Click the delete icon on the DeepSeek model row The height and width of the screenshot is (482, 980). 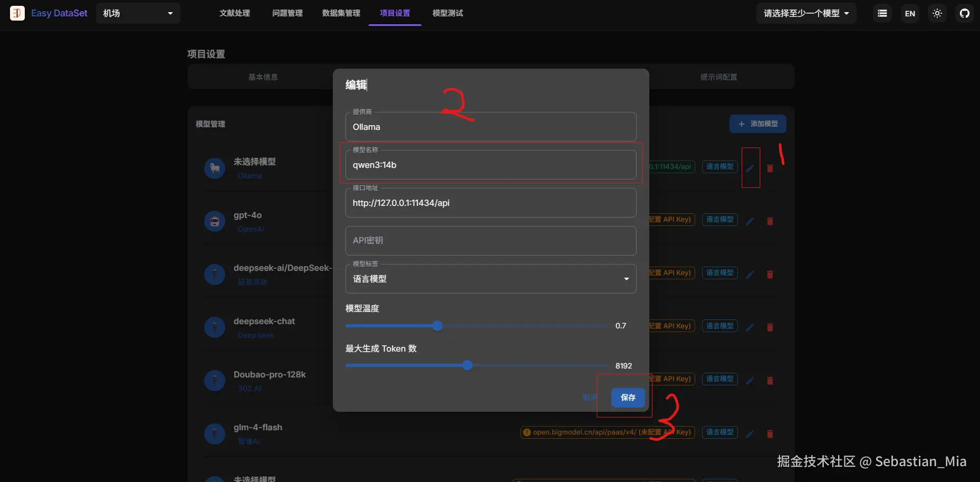770,275
